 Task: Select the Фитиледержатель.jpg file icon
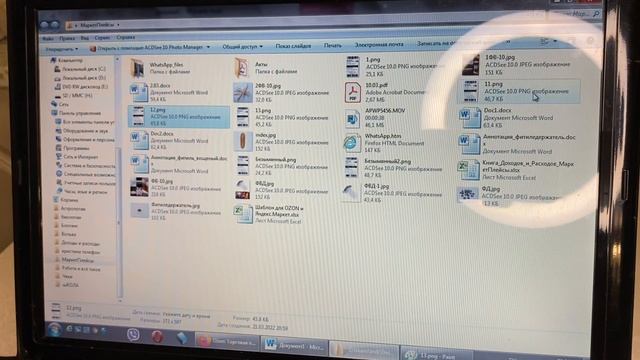[x=139, y=211]
